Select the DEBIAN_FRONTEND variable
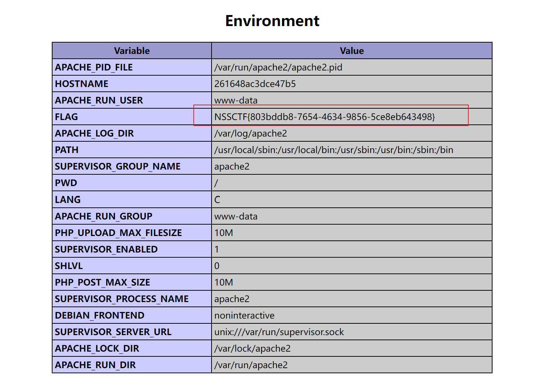The height and width of the screenshot is (392, 559). pos(100,316)
